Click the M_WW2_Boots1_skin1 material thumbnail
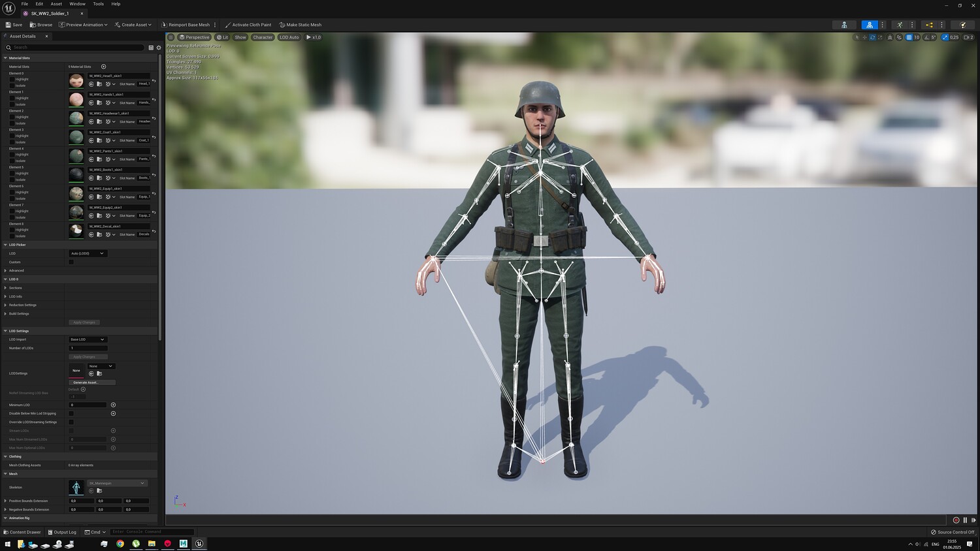 click(x=76, y=174)
